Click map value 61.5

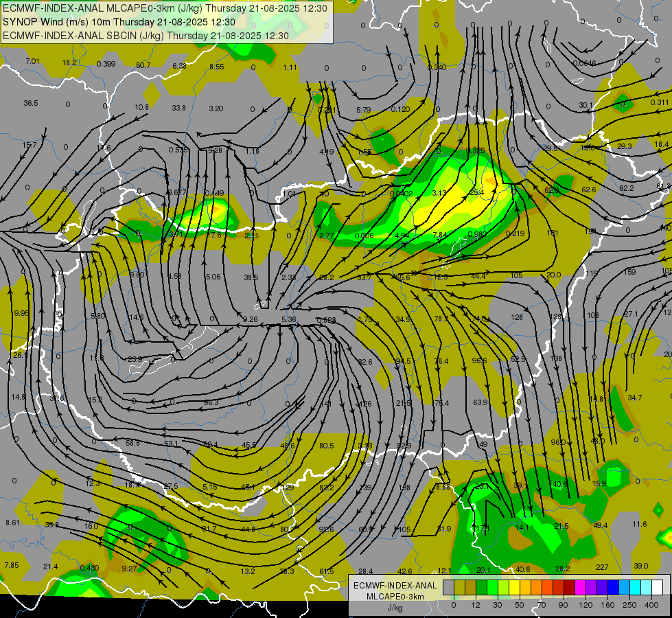(327, 571)
